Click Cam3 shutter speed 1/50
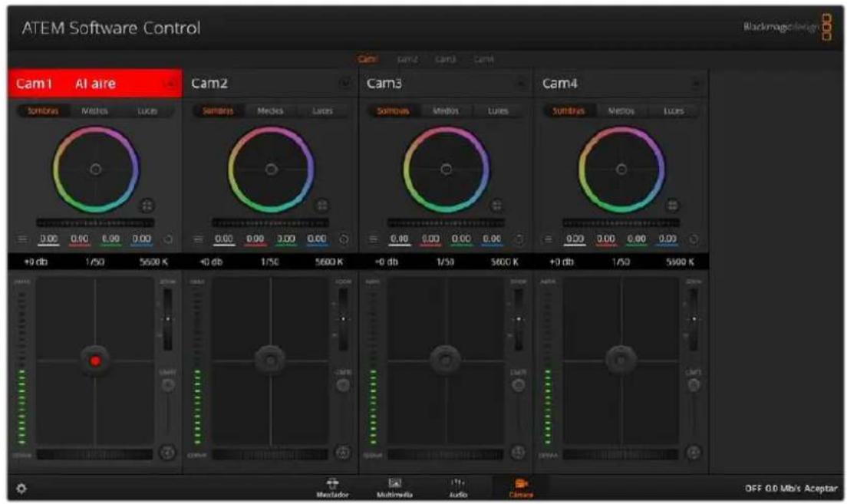 point(445,262)
